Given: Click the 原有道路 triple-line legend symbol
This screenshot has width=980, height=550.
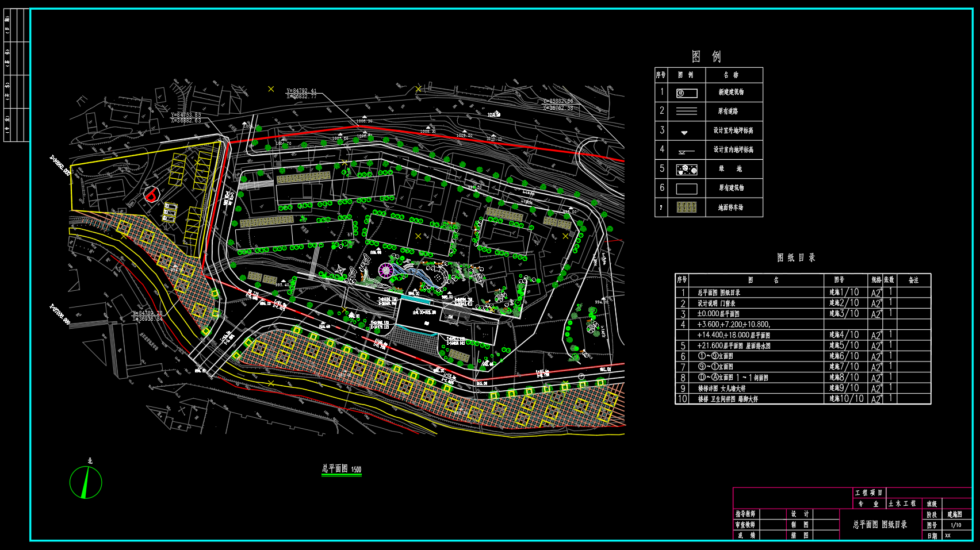Looking at the screenshot, I should pos(686,111).
